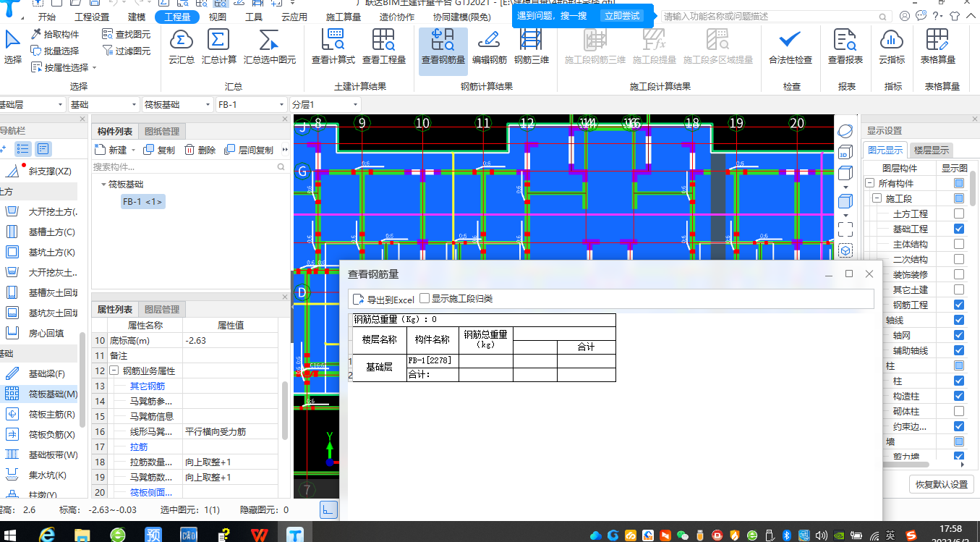Open the 基础层 floor dropdown

tap(33, 105)
